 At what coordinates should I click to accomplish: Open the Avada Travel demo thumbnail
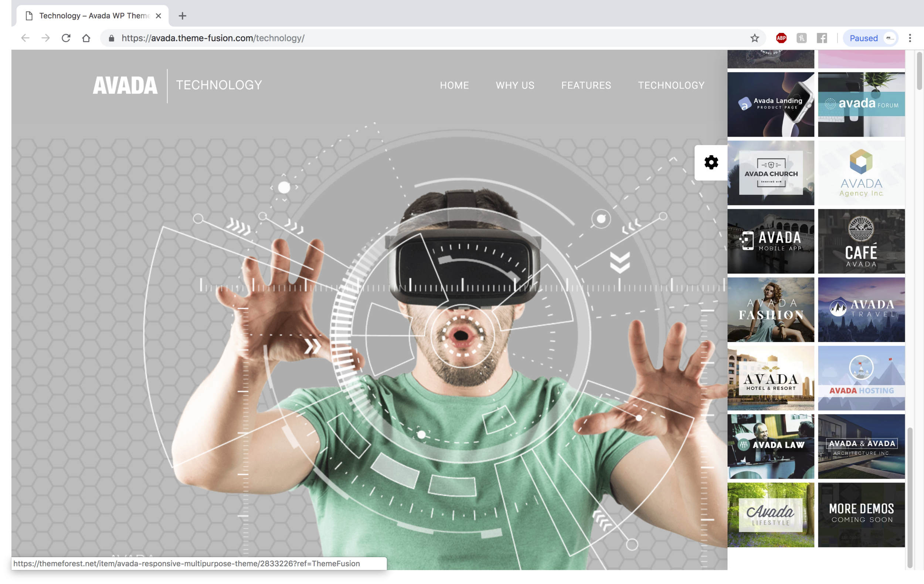point(861,310)
